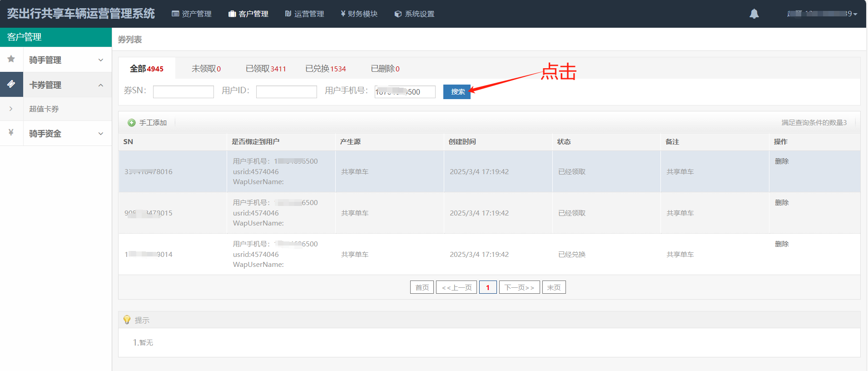Switch to the 已兑换 1534 tab

(326, 69)
